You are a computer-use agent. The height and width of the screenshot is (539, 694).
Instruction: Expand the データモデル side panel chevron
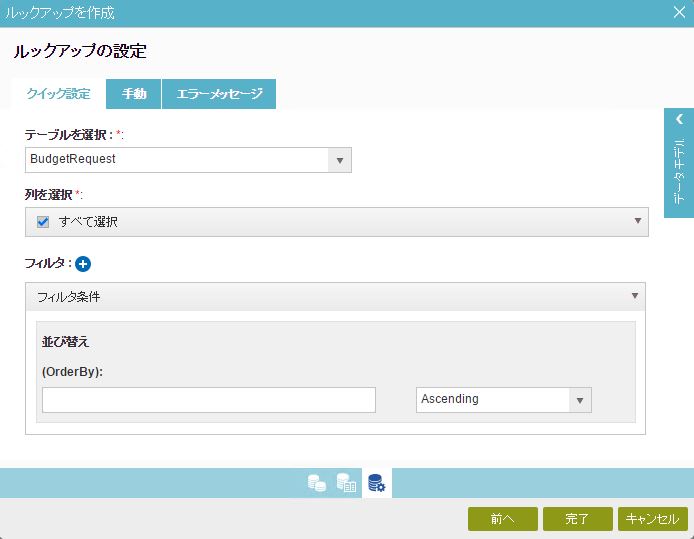(679, 119)
